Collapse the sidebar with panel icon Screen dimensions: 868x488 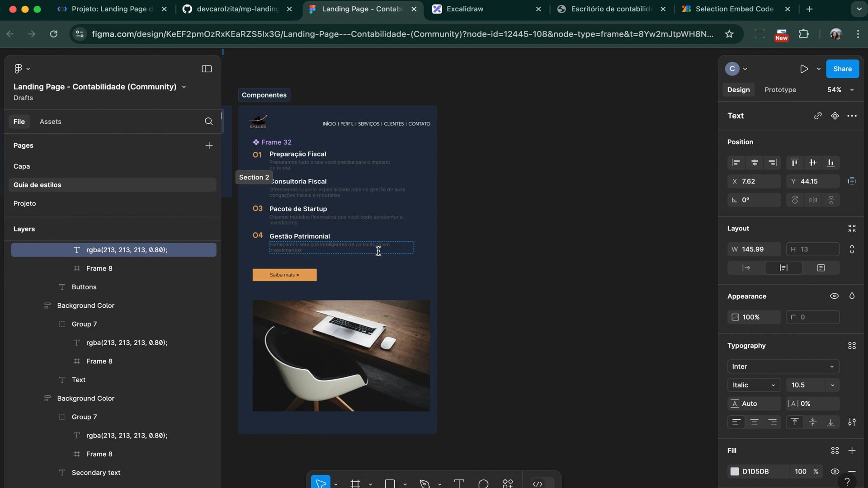207,69
